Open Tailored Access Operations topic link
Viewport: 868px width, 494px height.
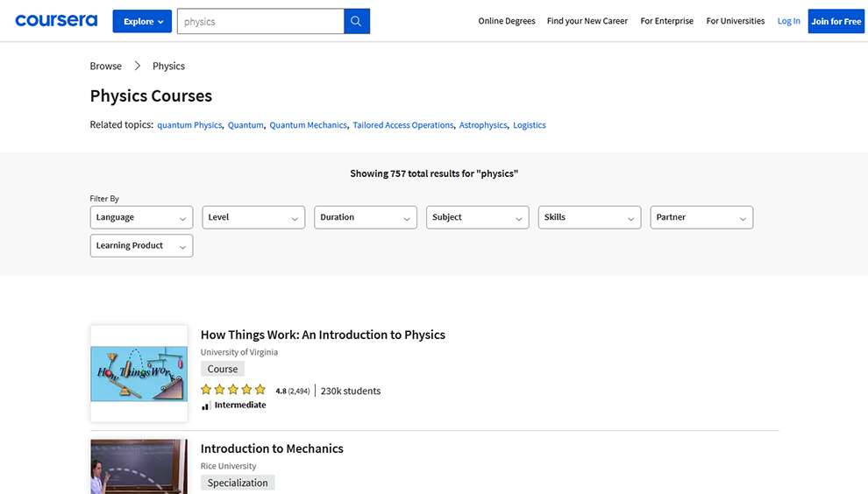click(403, 125)
